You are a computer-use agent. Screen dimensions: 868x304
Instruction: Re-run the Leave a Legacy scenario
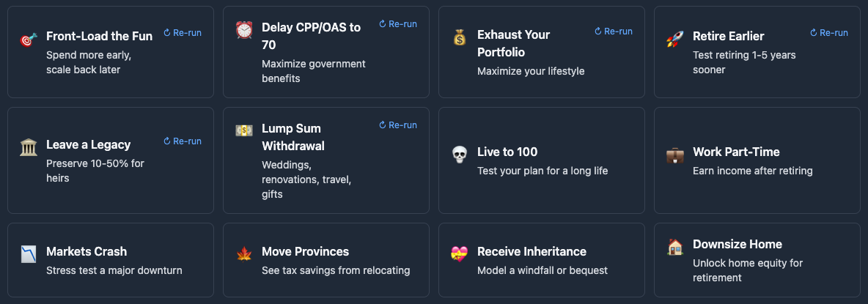tap(183, 141)
